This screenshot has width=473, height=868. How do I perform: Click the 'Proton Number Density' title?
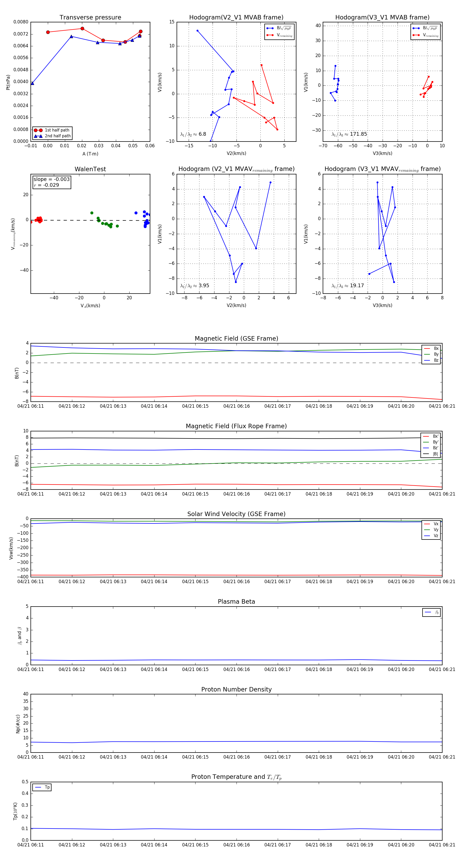[x=236, y=689]
